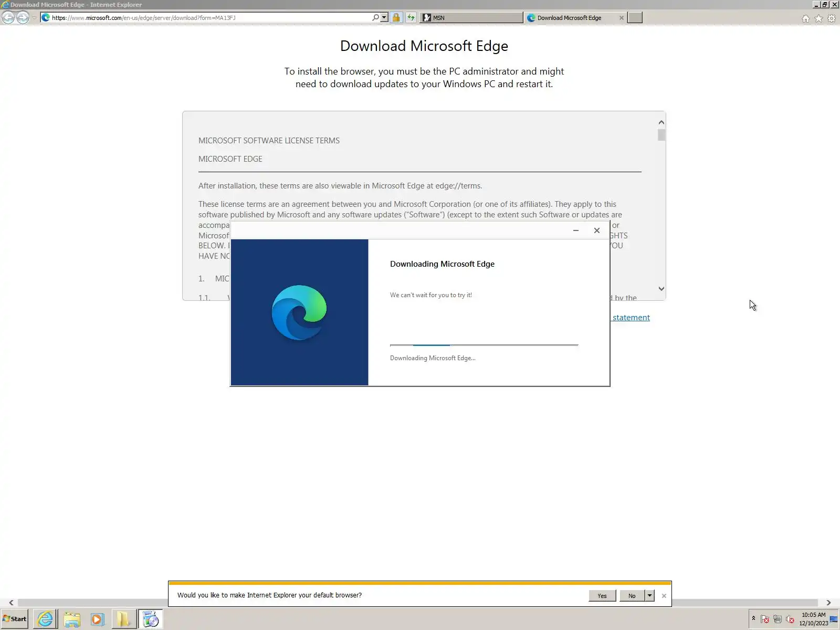Click the network status tray icon
The image size is (840, 630).
pyautogui.click(x=778, y=619)
